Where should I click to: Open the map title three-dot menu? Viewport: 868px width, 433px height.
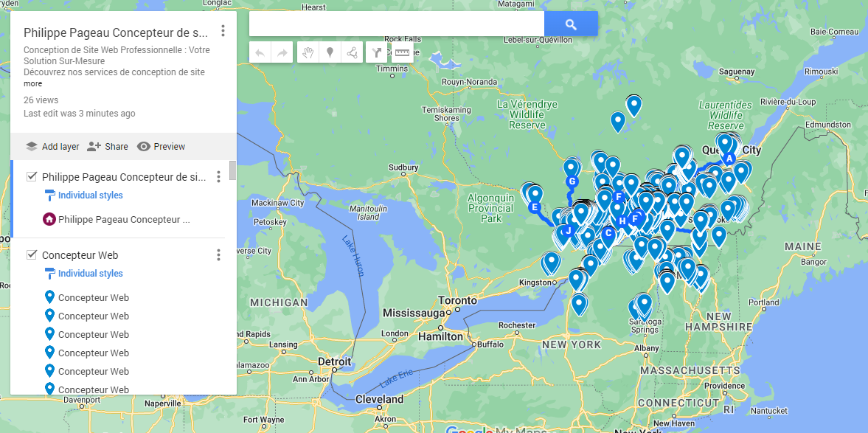pyautogui.click(x=223, y=31)
